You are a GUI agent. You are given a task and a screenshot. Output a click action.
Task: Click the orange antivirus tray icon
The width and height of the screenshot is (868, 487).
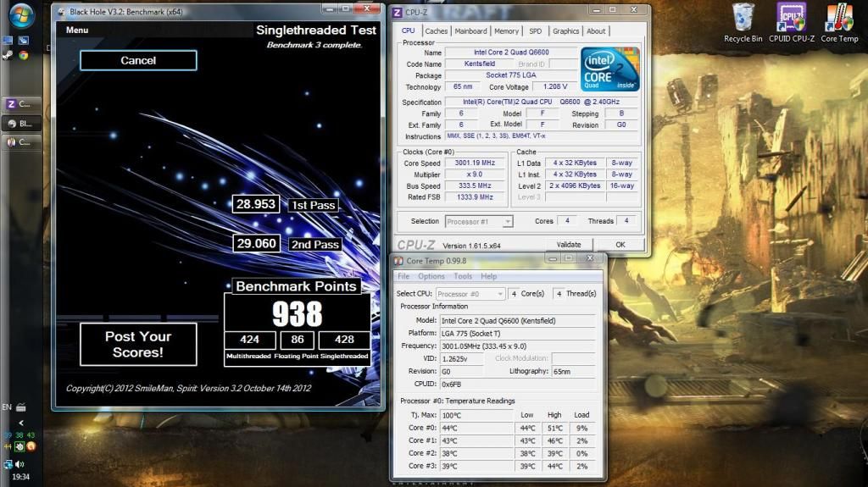click(31, 446)
